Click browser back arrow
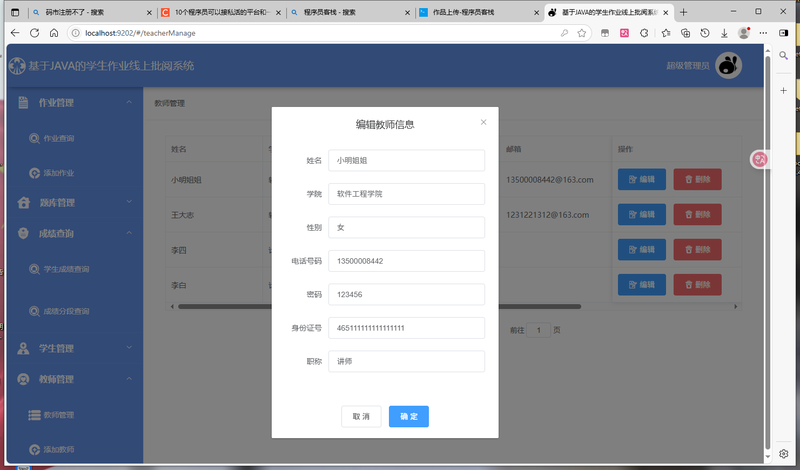 tap(15, 33)
